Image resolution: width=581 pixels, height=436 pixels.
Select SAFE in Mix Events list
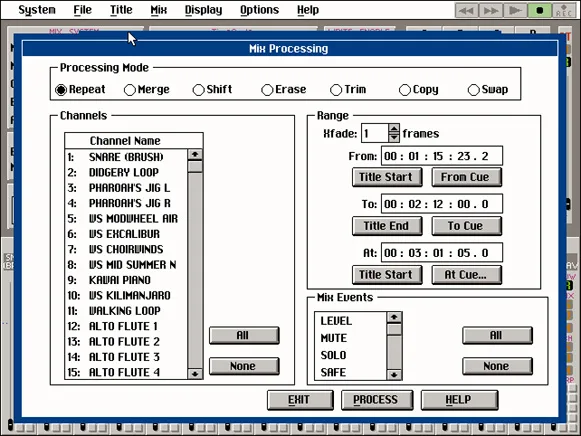(350, 372)
